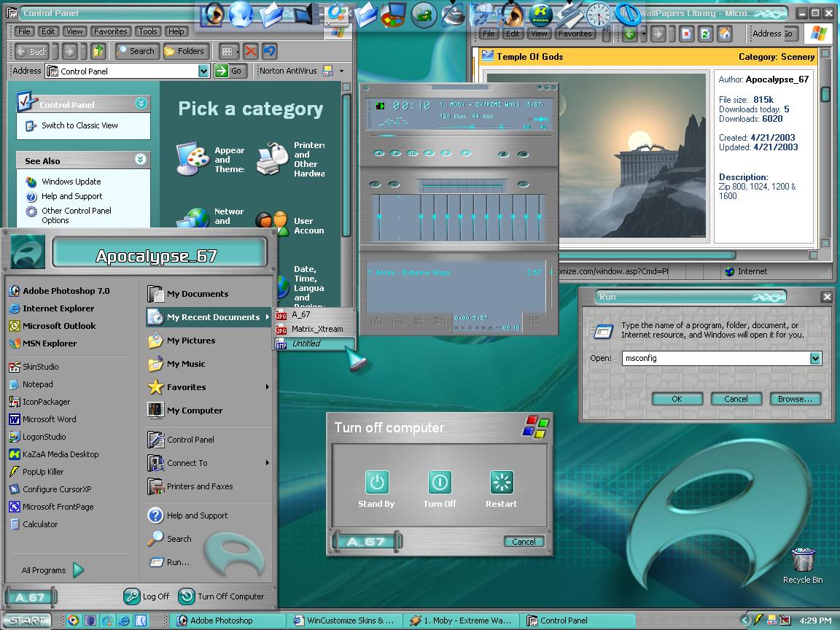Expand the Favorites submenu in Start menu
The height and width of the screenshot is (630, 840).
pyautogui.click(x=268, y=386)
